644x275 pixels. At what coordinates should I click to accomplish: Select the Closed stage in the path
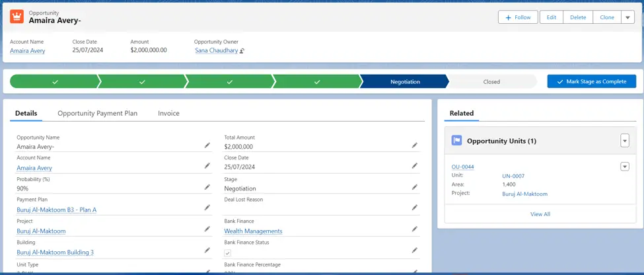click(x=491, y=82)
